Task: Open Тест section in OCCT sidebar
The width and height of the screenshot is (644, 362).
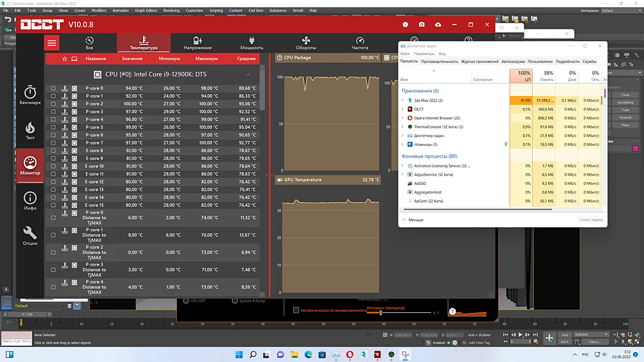Action: point(30,130)
